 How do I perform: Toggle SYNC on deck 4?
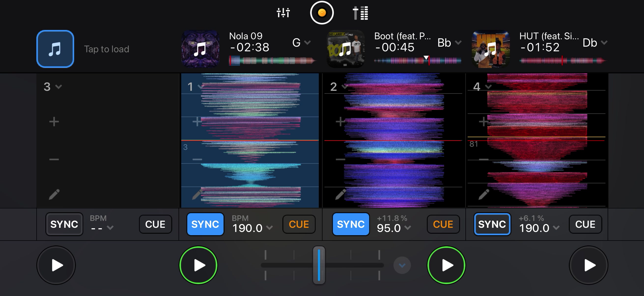coord(492,224)
